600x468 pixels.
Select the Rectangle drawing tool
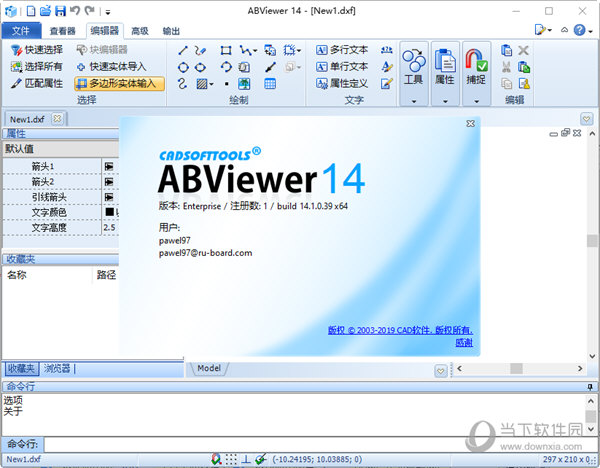coord(226,50)
